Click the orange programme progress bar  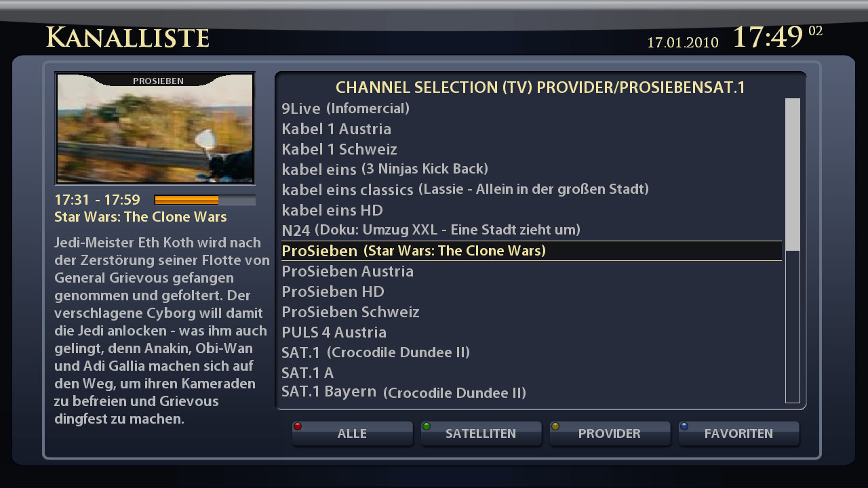click(x=205, y=200)
